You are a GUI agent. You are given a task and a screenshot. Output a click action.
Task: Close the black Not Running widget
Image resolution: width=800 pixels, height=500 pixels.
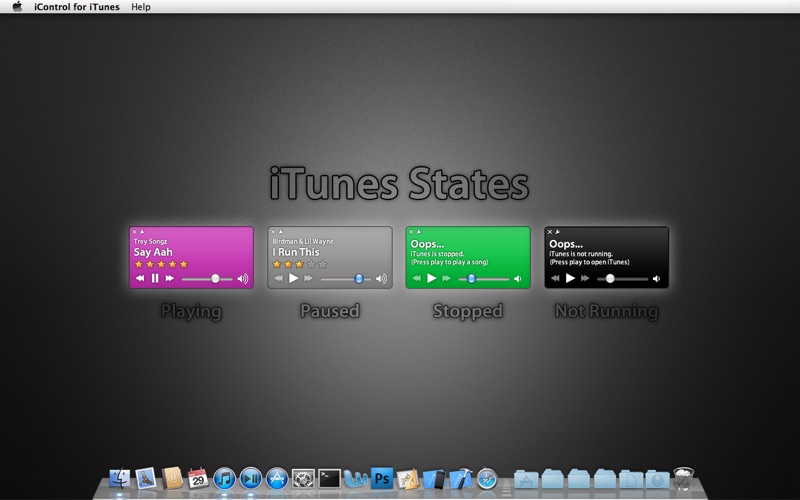coord(550,232)
